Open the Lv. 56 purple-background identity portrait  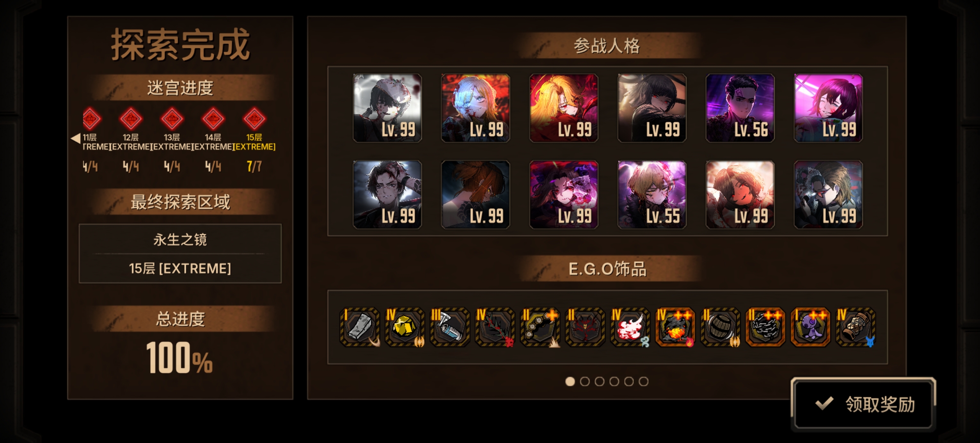click(740, 108)
